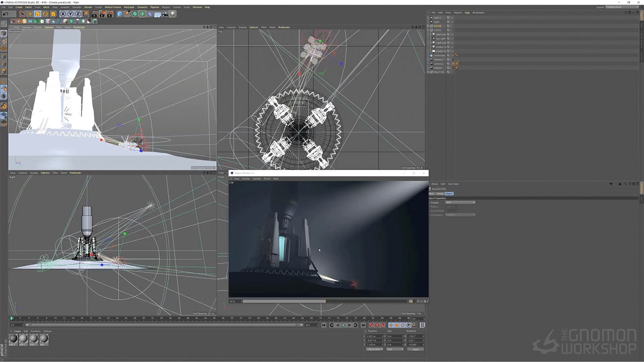
Task: Click the Magic Preview progress slider
Action: point(325,301)
